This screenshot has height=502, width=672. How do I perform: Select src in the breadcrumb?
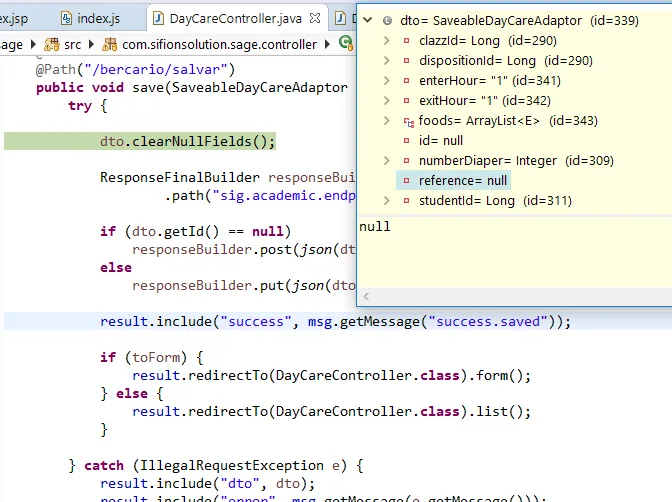(x=72, y=45)
